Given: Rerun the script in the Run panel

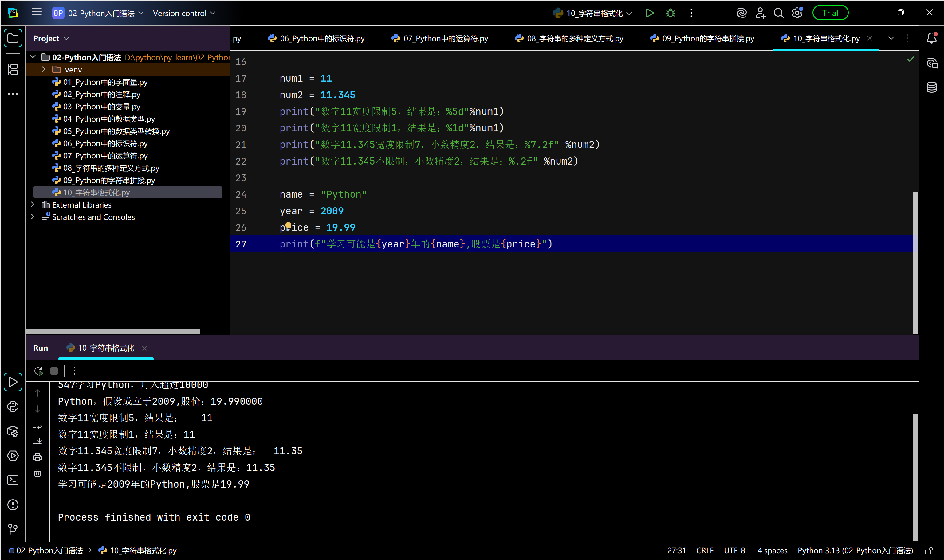Looking at the screenshot, I should [38, 371].
